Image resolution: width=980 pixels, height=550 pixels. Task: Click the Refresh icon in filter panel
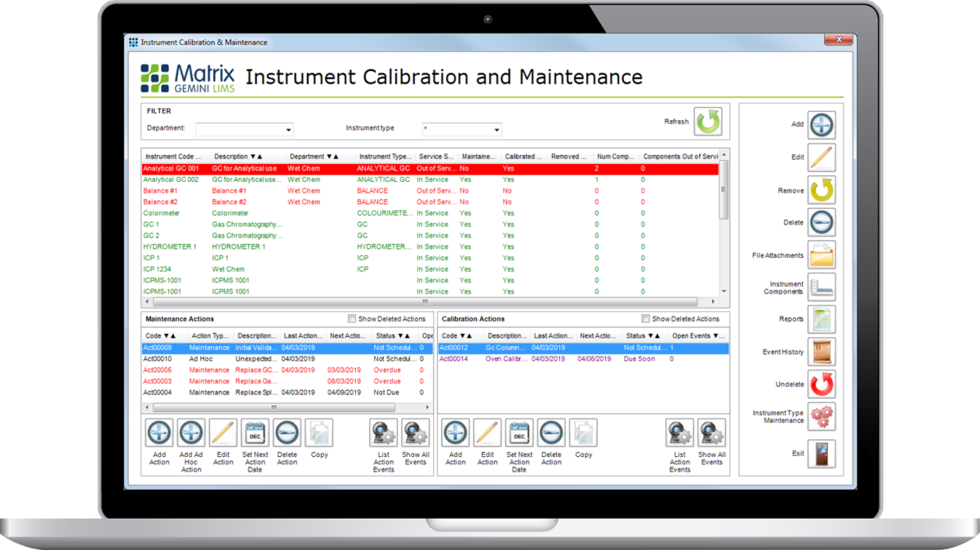[x=708, y=122]
